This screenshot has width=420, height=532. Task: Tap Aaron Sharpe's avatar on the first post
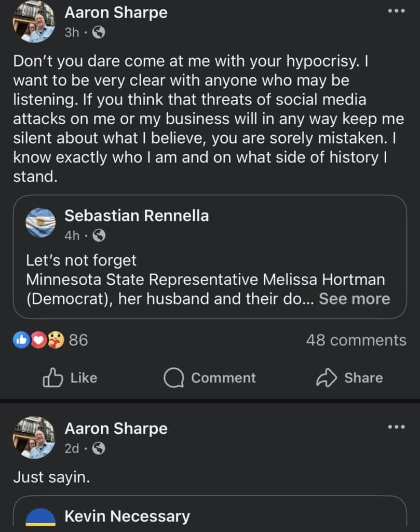click(34, 22)
